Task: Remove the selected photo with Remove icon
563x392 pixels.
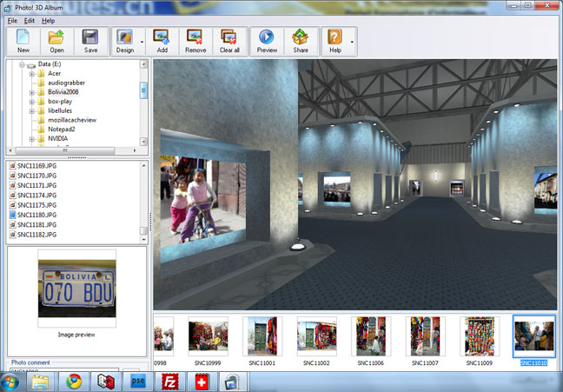Action: [195, 42]
